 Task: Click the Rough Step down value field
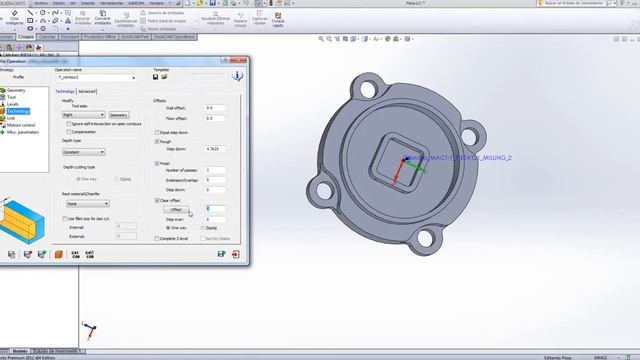pyautogui.click(x=215, y=149)
